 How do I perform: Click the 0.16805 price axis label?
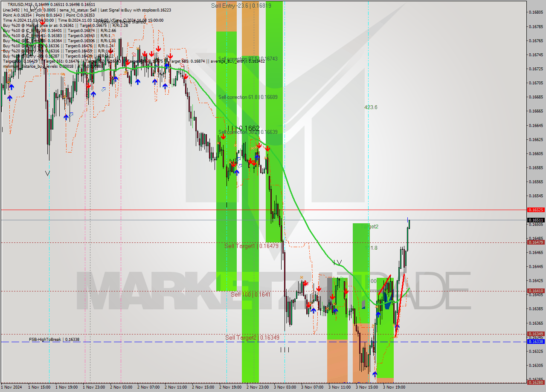coord(536,12)
